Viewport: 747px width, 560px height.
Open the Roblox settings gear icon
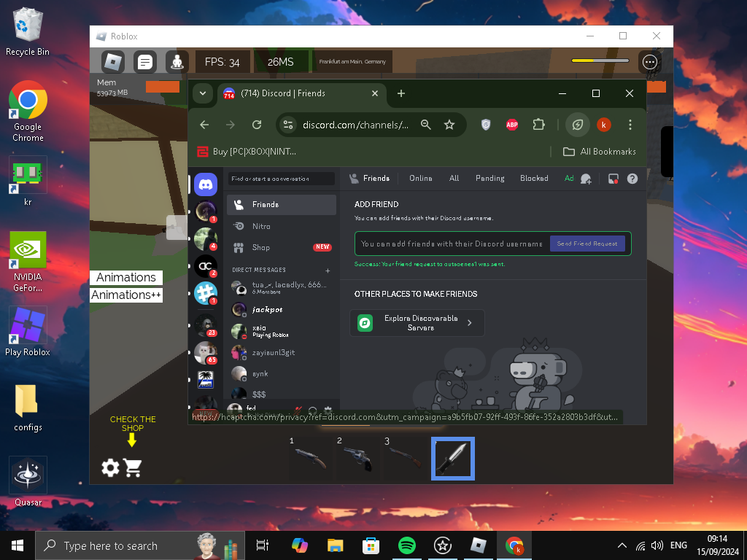coord(111,467)
